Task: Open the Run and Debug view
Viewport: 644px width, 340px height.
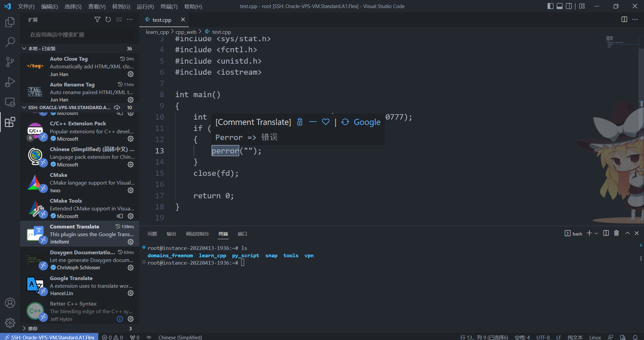Action: click(x=10, y=82)
